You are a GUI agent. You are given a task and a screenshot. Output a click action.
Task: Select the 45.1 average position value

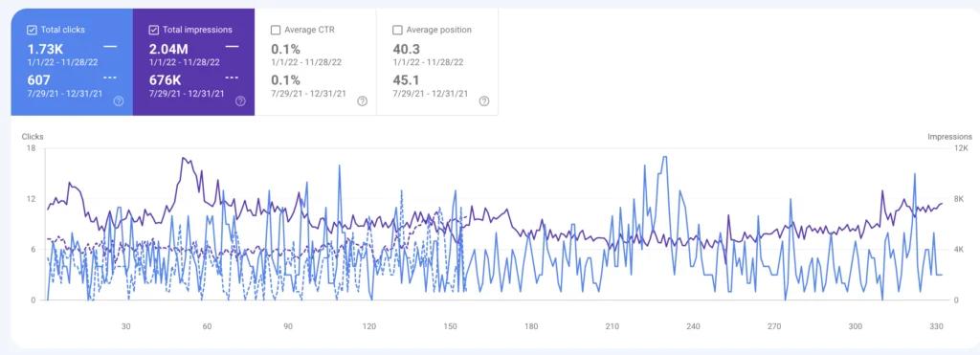[406, 80]
